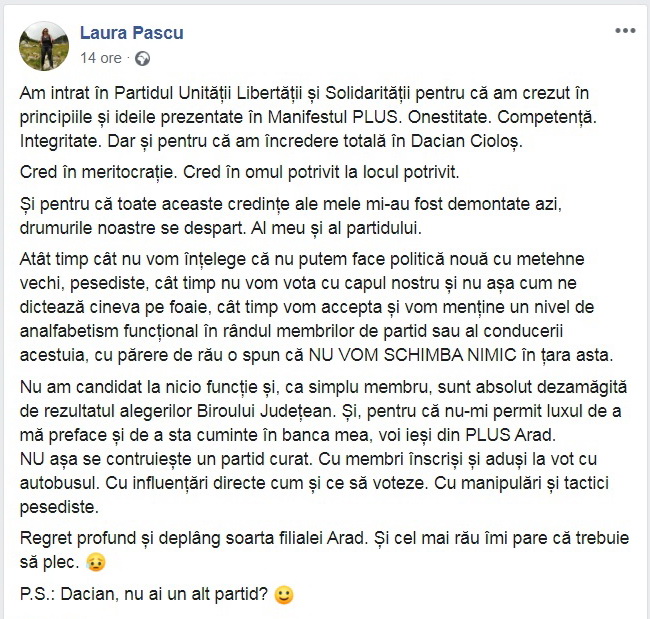650x619 pixels.
Task: Click the words 'Manifestul PLUS' in first paragraph
Action: click(332, 117)
